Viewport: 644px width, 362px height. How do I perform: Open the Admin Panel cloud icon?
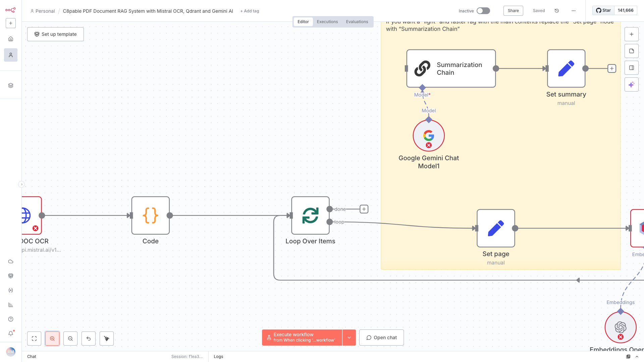11,261
